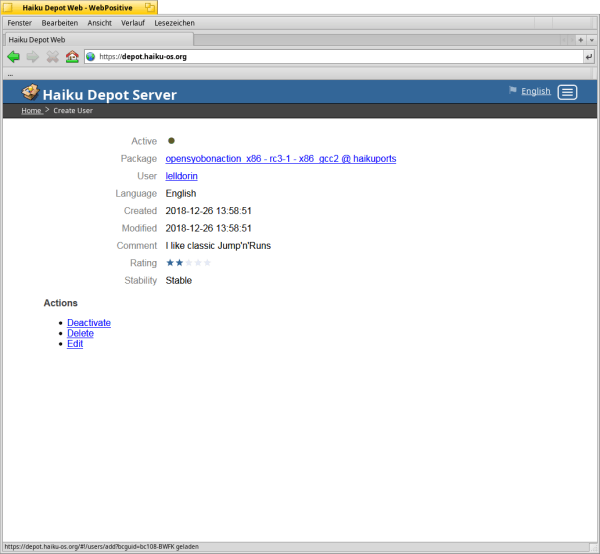This screenshot has width=600, height=554.
Task: Click into the URL address field
Action: pyautogui.click(x=330, y=57)
